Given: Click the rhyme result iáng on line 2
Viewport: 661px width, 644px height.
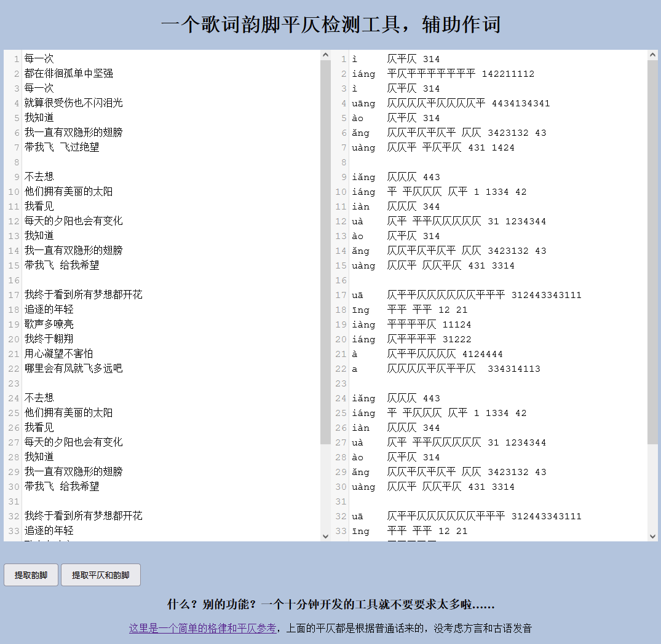Looking at the screenshot, I should tap(364, 74).
